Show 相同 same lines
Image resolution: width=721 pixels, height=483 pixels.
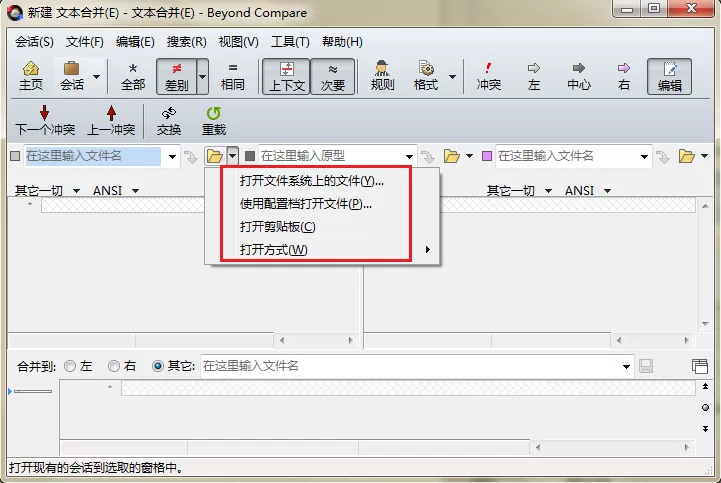pyautogui.click(x=233, y=76)
